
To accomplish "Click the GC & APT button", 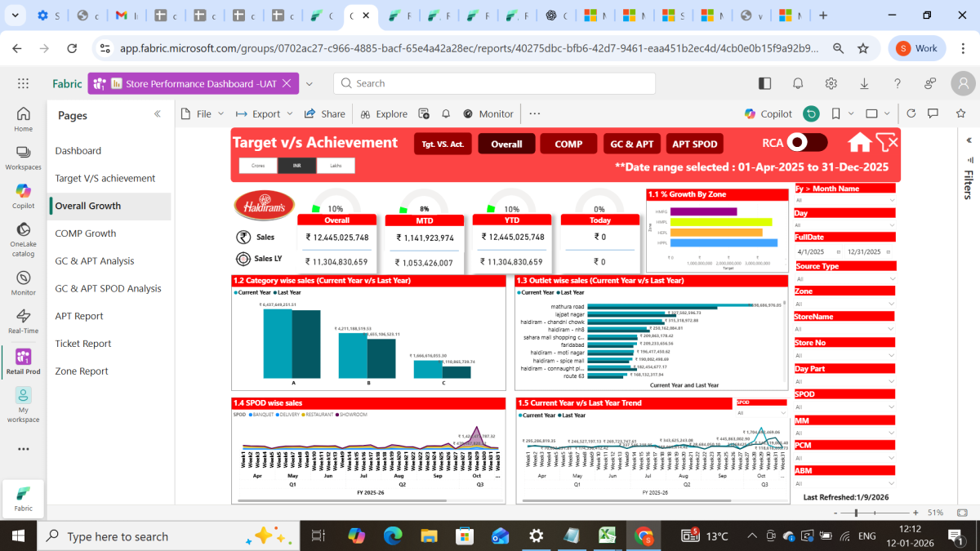I will (632, 144).
